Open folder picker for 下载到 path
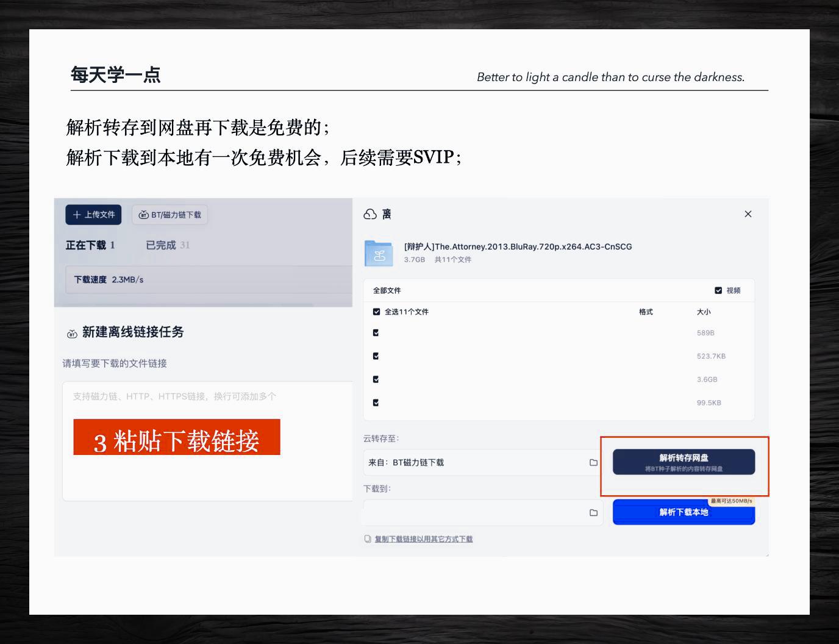The width and height of the screenshot is (839, 644). pos(593,512)
